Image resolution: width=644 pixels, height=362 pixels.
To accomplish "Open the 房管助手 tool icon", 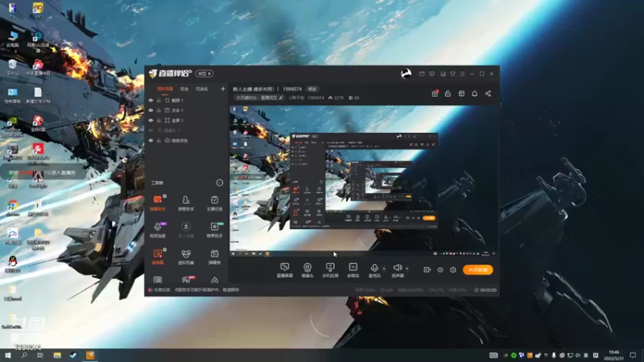I will coord(186,203).
